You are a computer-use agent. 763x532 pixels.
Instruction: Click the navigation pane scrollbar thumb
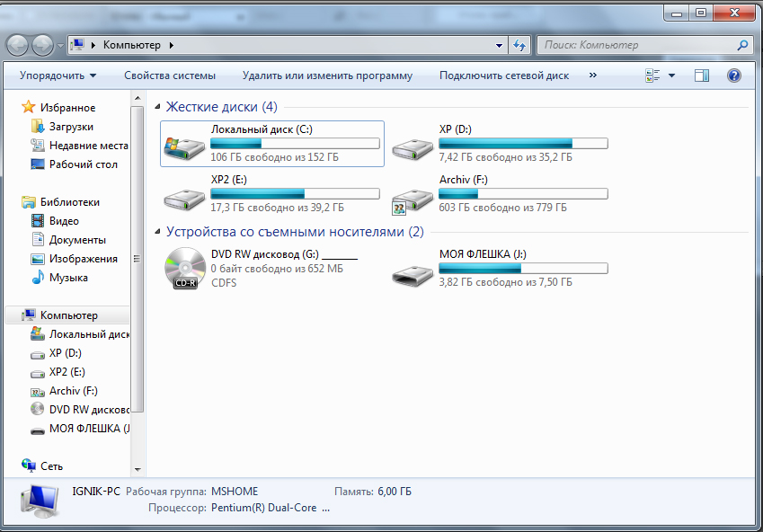pyautogui.click(x=138, y=260)
